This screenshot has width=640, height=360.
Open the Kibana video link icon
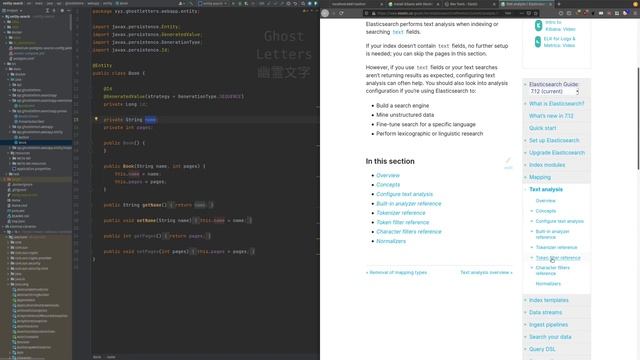538,25
